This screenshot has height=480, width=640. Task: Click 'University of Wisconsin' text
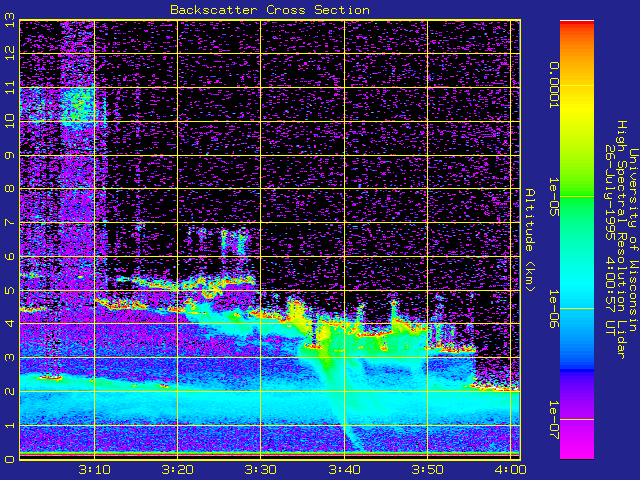pyautogui.click(x=633, y=240)
